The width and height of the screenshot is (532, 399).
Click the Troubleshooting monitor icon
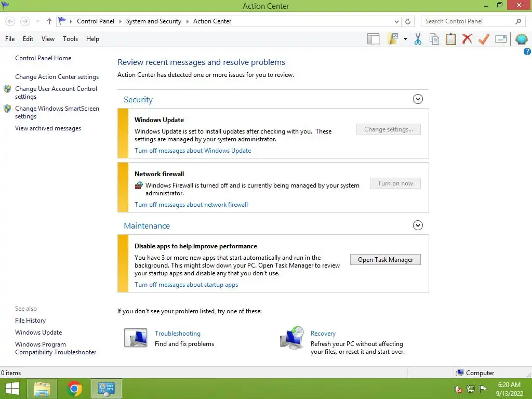pyautogui.click(x=136, y=338)
